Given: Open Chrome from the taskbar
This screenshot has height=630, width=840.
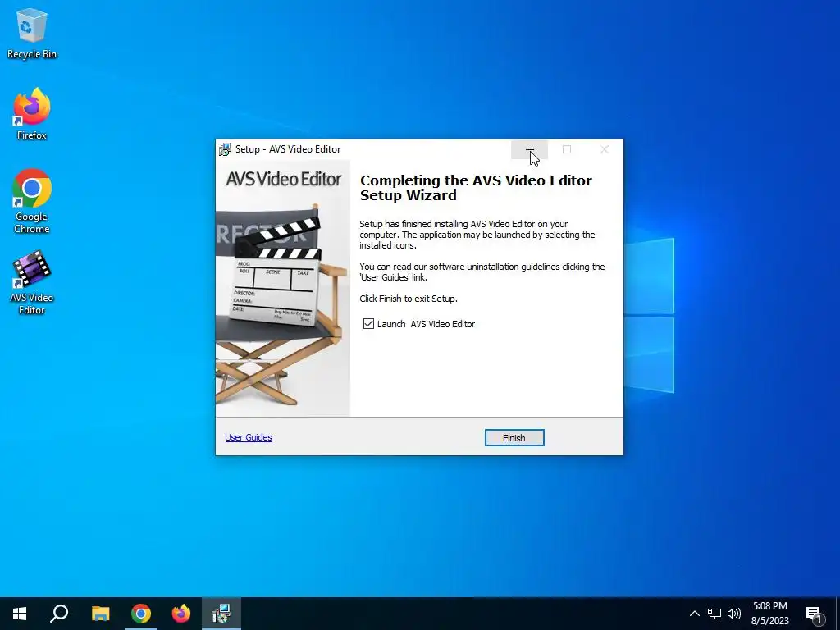Looking at the screenshot, I should 141,614.
